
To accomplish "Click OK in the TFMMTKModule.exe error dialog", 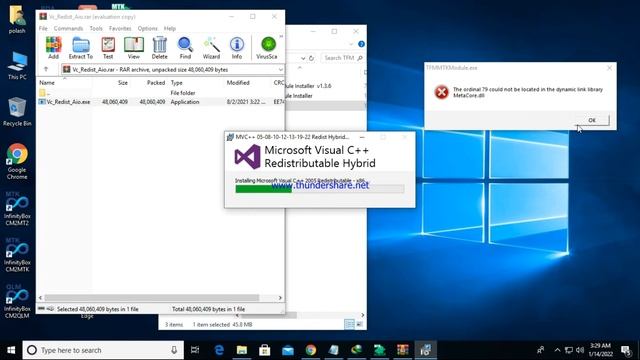I will tap(592, 120).
